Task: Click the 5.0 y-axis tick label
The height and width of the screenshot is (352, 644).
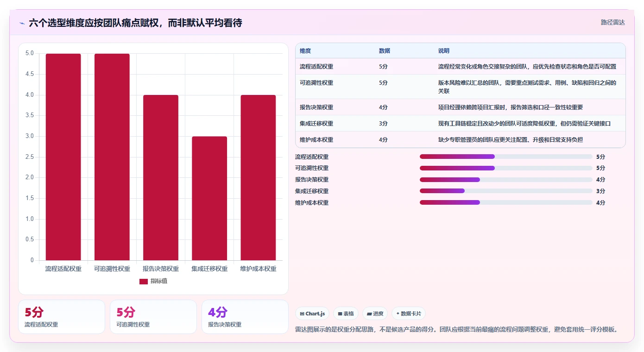Action: pos(29,53)
